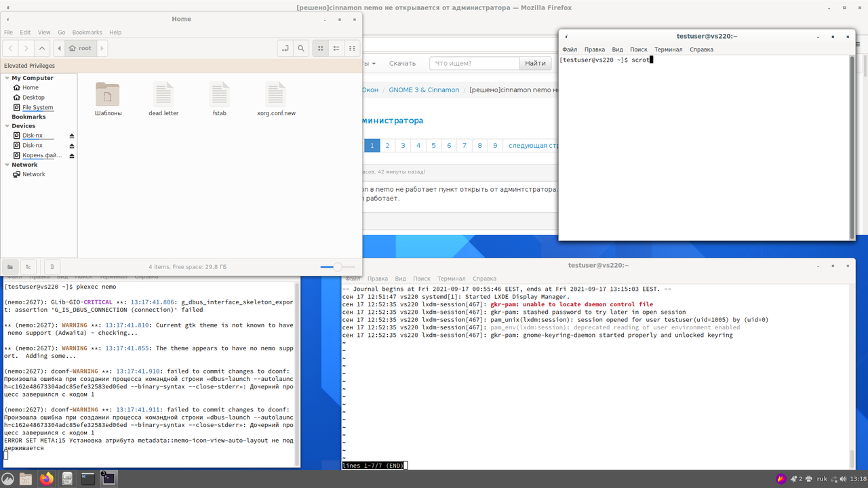Open Вид menu in the scrot terminal
This screenshot has width=868, height=488.
click(617, 49)
